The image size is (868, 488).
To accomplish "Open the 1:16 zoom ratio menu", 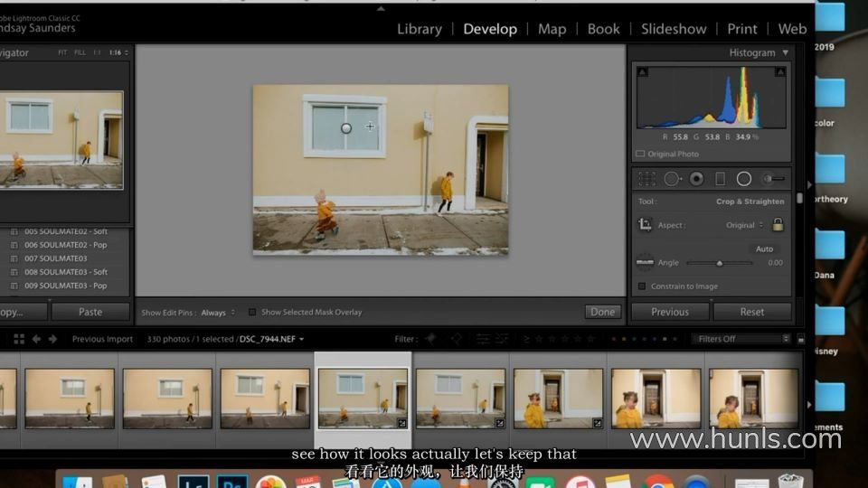I will click(x=118, y=52).
